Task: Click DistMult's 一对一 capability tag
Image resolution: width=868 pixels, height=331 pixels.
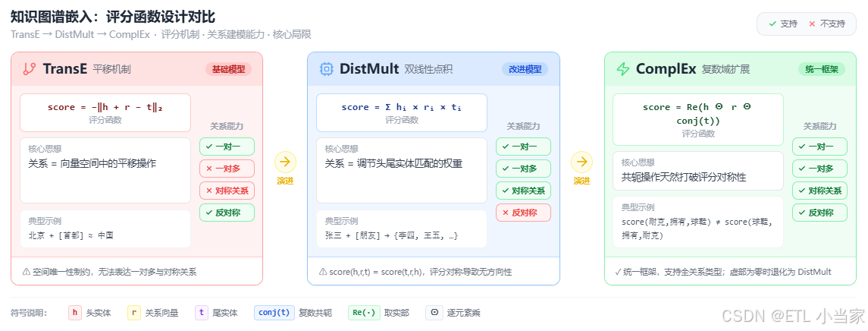Action: 523,147
